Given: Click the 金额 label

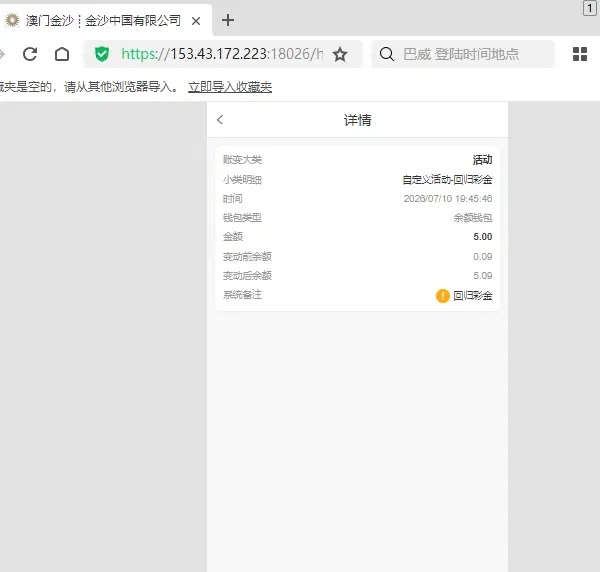Looking at the screenshot, I should pyautogui.click(x=233, y=237).
